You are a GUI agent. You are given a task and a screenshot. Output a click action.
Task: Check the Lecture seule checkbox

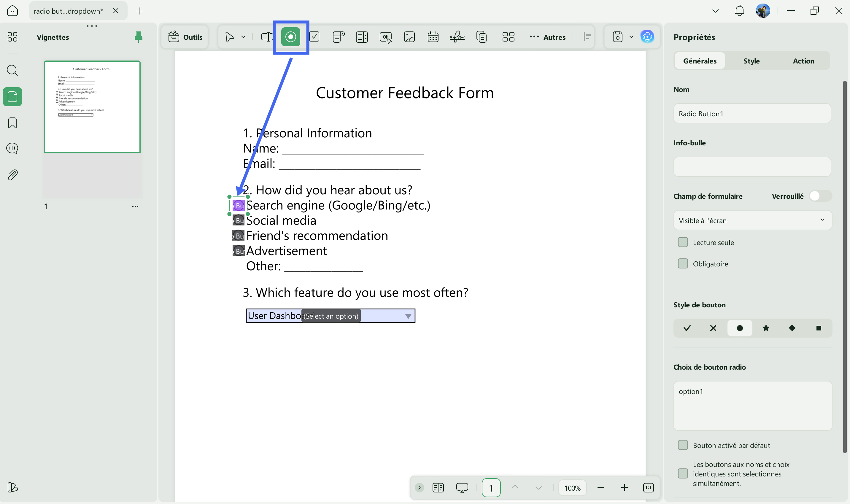pyautogui.click(x=683, y=242)
